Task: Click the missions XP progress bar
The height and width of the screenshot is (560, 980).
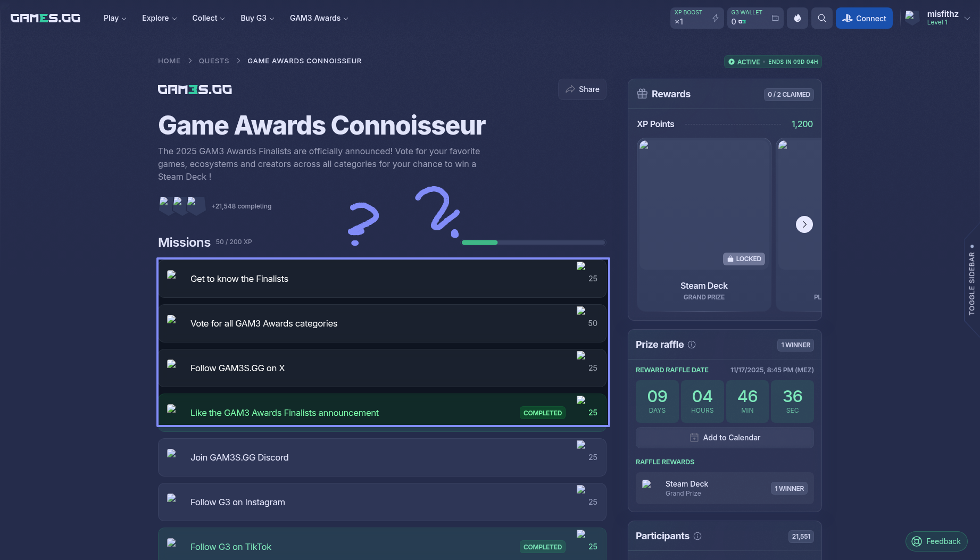Action: click(533, 243)
